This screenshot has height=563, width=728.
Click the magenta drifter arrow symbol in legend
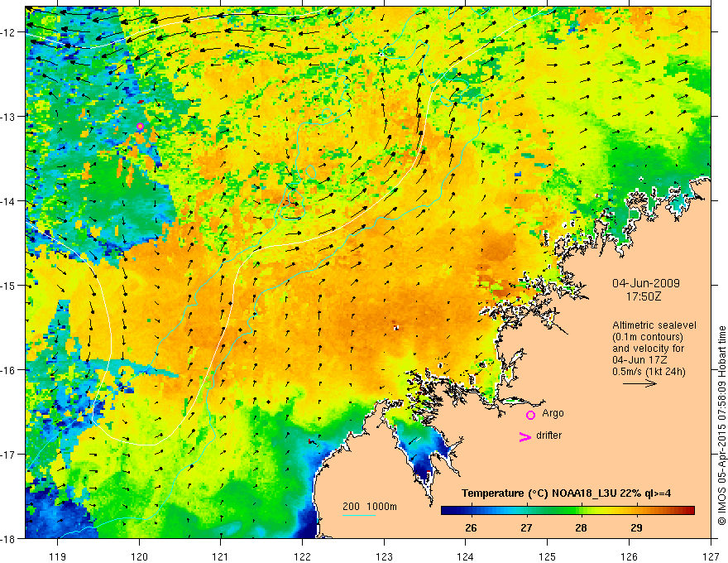point(525,436)
